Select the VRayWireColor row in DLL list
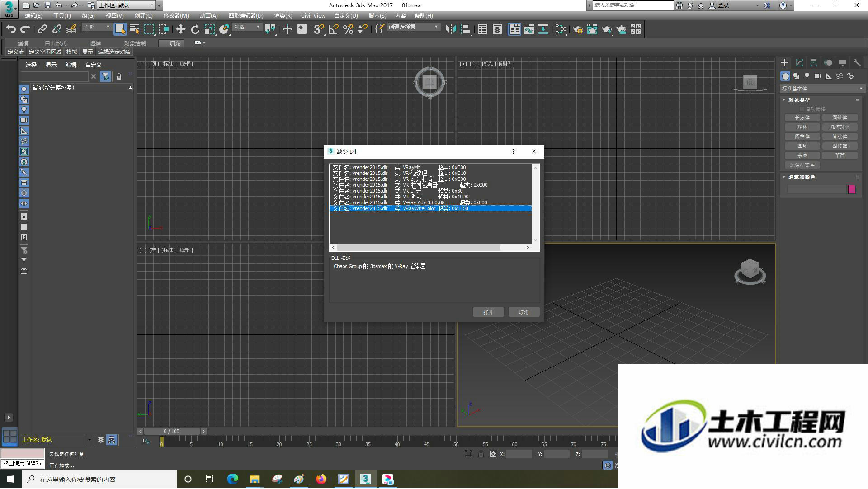This screenshot has width=868, height=489. pos(430,208)
